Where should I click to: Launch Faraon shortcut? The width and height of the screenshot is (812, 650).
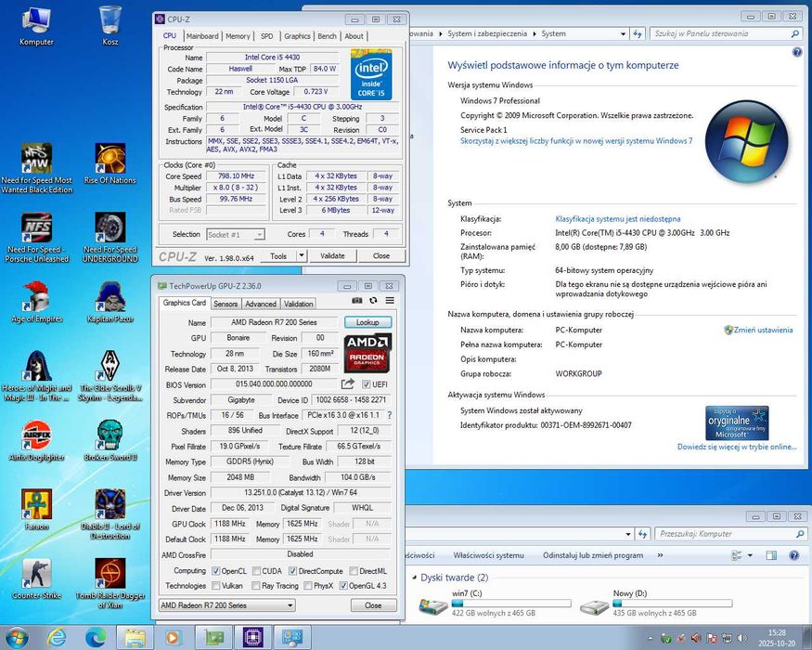click(36, 511)
